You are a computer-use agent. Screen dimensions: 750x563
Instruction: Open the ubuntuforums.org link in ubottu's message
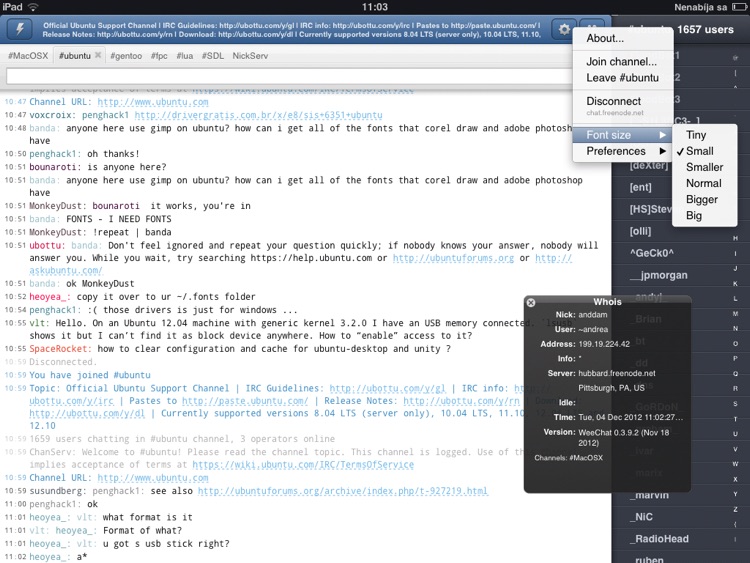tap(453, 258)
